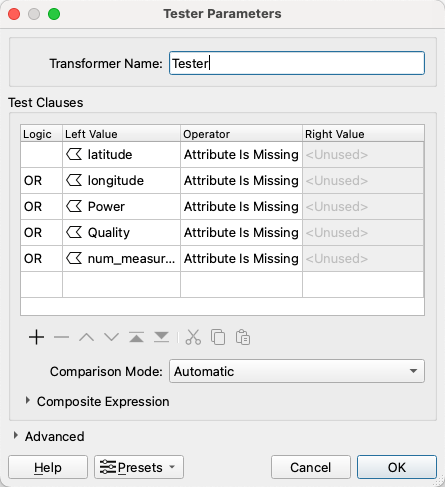Click the Unused right value for longitude
This screenshot has width=445, height=487.
coord(363,180)
